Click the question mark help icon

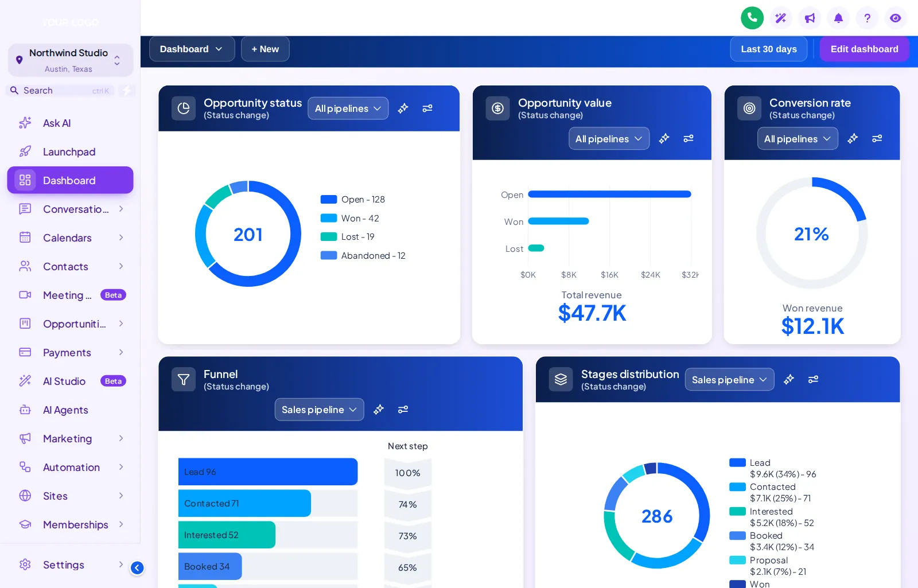click(x=867, y=18)
